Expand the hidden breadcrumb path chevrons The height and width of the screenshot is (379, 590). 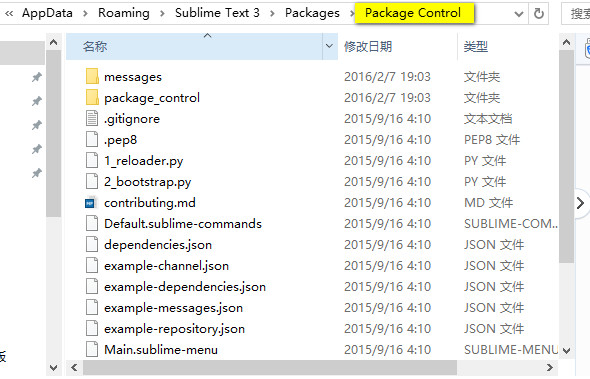9,14
